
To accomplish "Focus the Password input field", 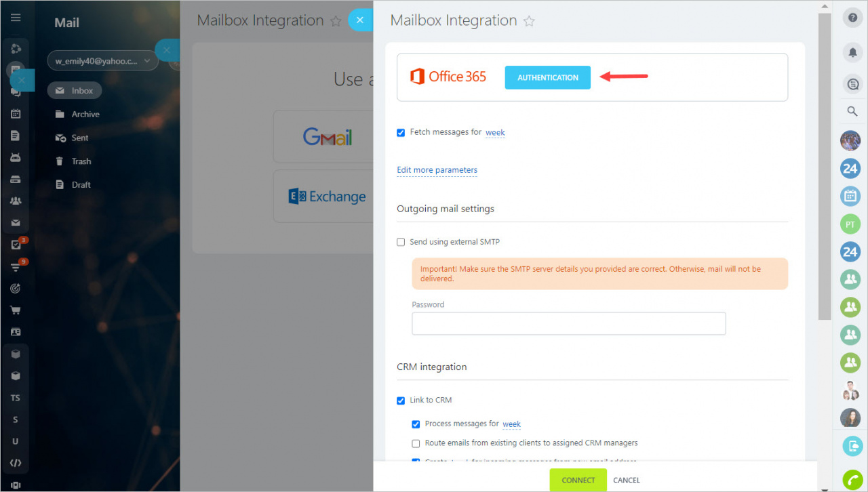I will click(569, 323).
